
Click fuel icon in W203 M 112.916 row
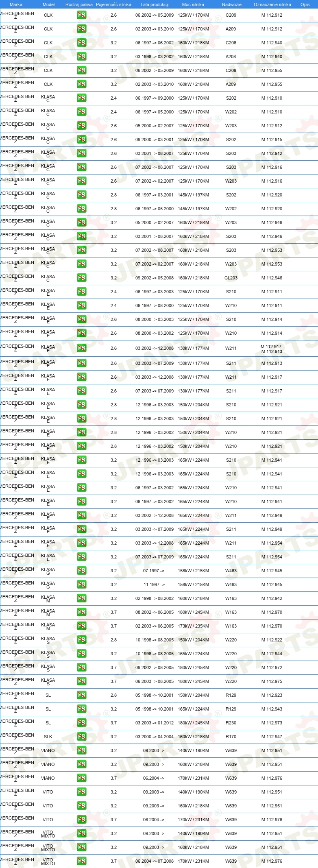81,181
